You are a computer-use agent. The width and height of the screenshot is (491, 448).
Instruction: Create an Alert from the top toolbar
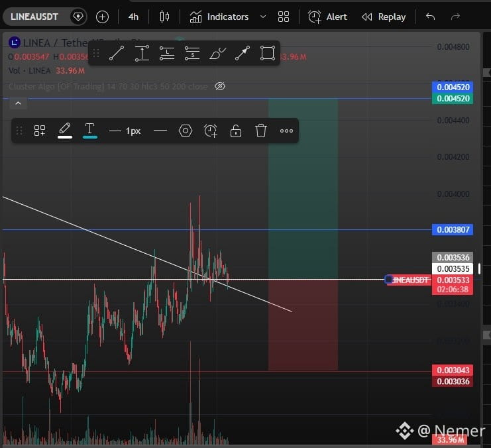coord(327,17)
